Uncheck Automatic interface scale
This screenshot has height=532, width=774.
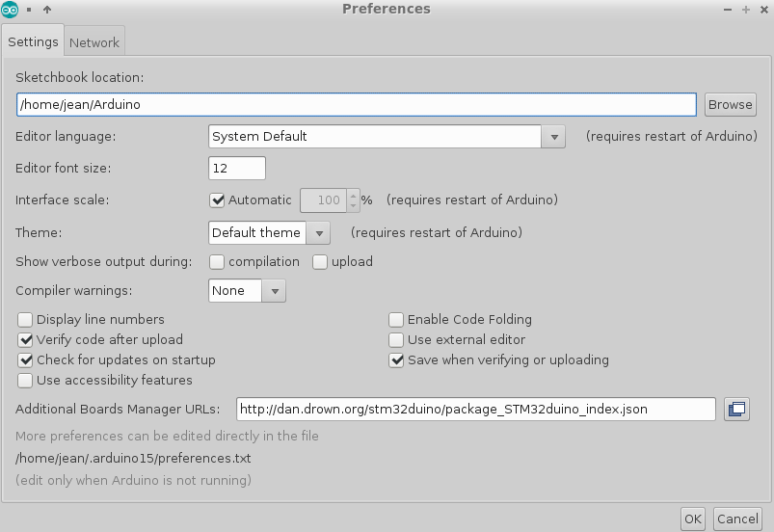[x=217, y=199]
